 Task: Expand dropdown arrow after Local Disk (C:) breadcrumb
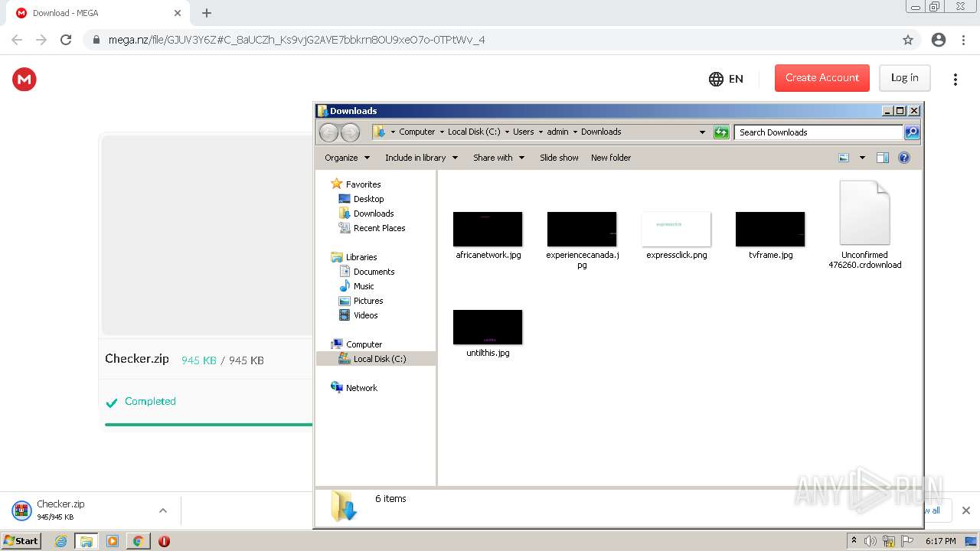pyautogui.click(x=507, y=132)
